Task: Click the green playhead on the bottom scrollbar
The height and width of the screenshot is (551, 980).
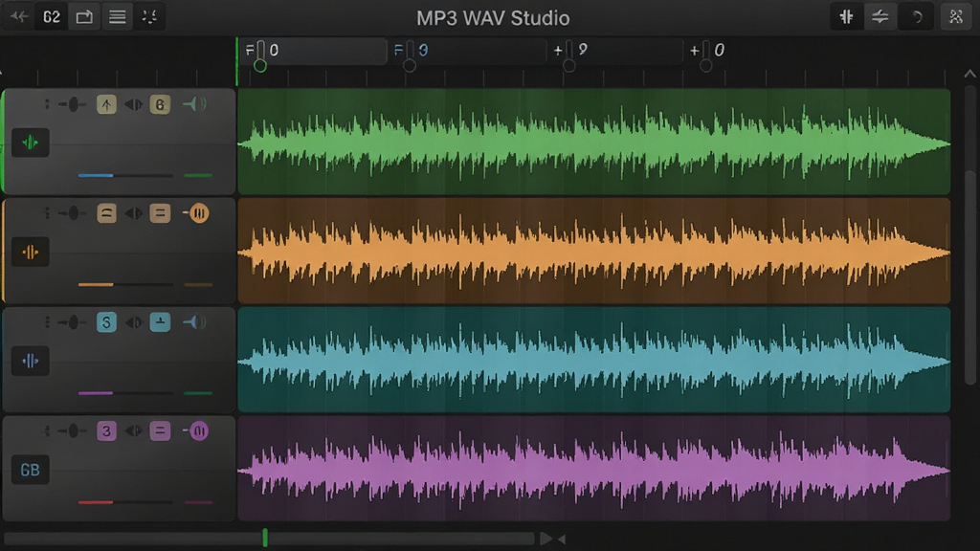Action: (265, 538)
